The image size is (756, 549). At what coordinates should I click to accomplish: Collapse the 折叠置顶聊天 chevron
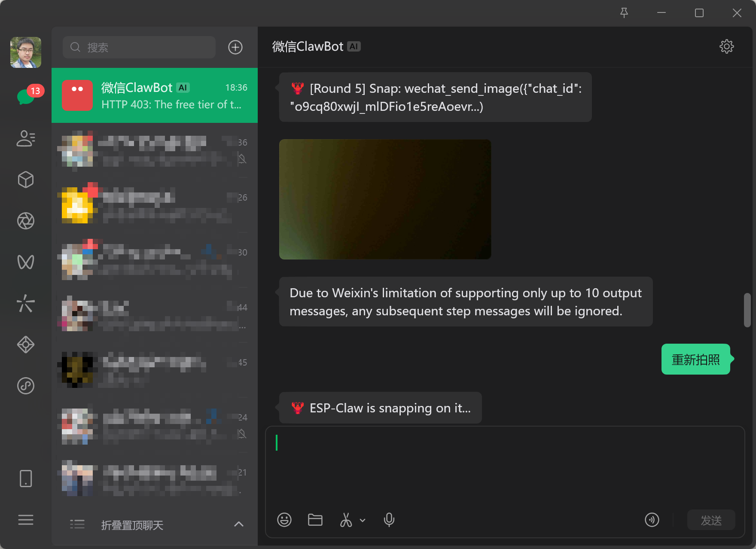[x=239, y=524]
